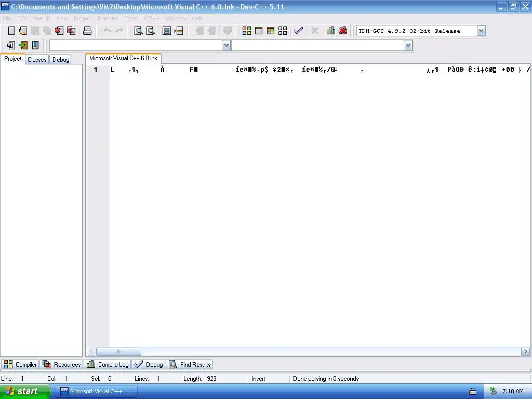This screenshot has width=532, height=399.
Task: Expand the first class browser combo box
Action: coord(227,45)
